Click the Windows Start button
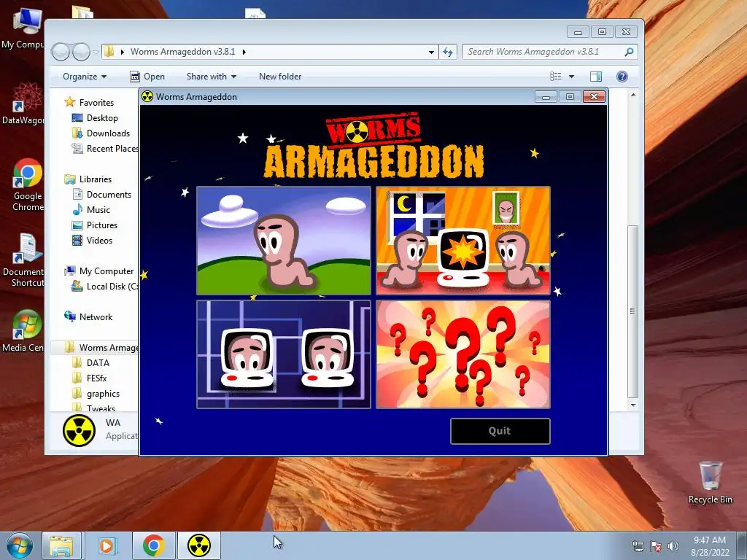 click(20, 545)
